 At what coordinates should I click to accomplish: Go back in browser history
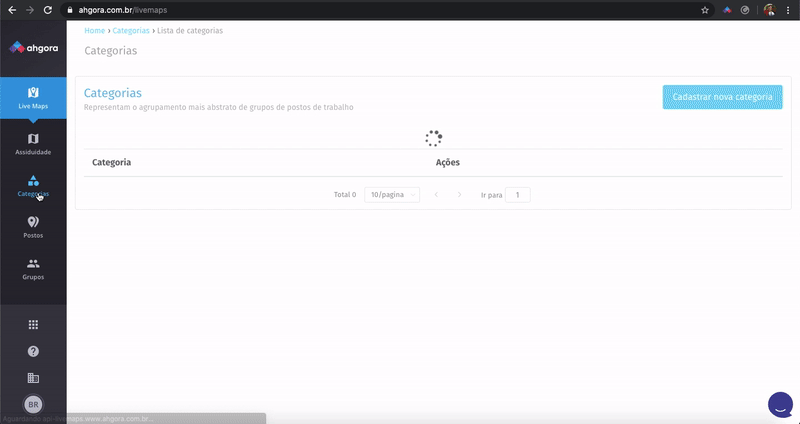[x=12, y=10]
